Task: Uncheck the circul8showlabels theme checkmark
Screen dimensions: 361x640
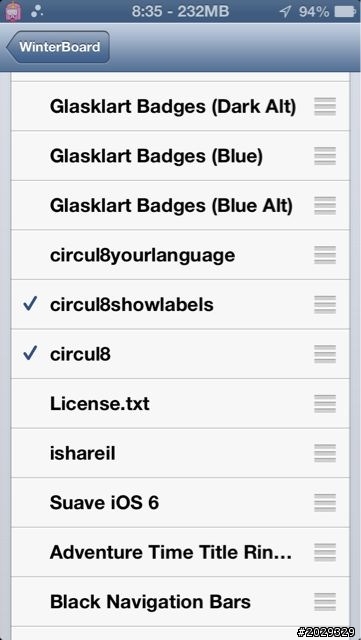Action: [31, 304]
